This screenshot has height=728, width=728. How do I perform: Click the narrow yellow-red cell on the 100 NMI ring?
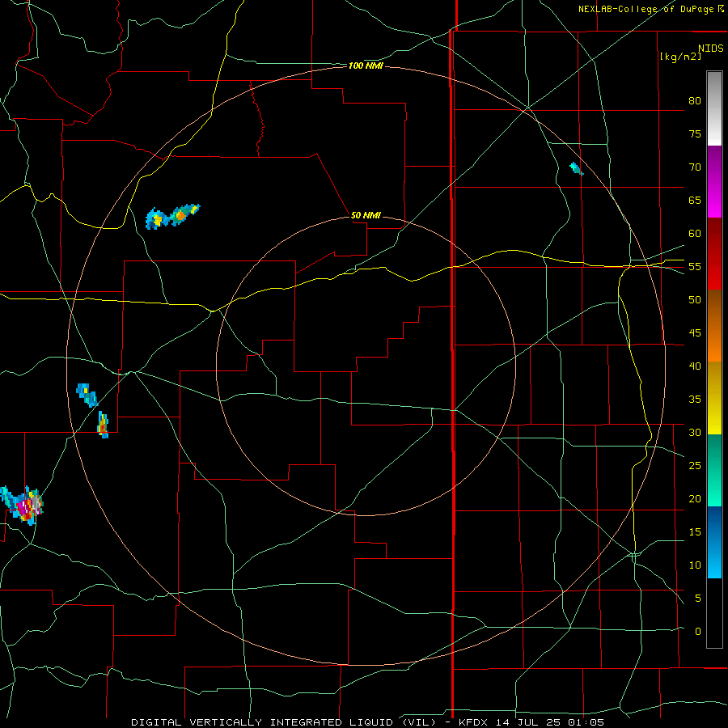[103, 425]
